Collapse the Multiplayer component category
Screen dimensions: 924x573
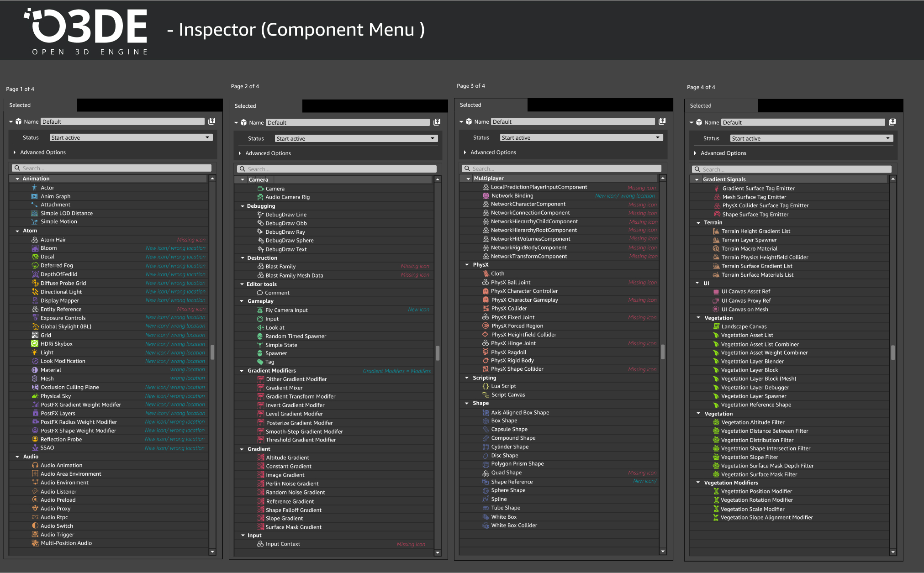[468, 179]
